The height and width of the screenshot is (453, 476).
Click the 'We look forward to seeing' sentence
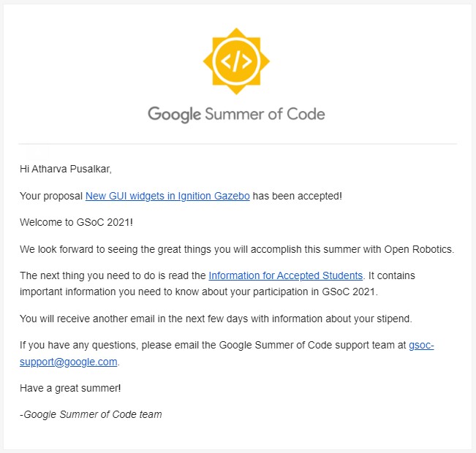pos(237,249)
